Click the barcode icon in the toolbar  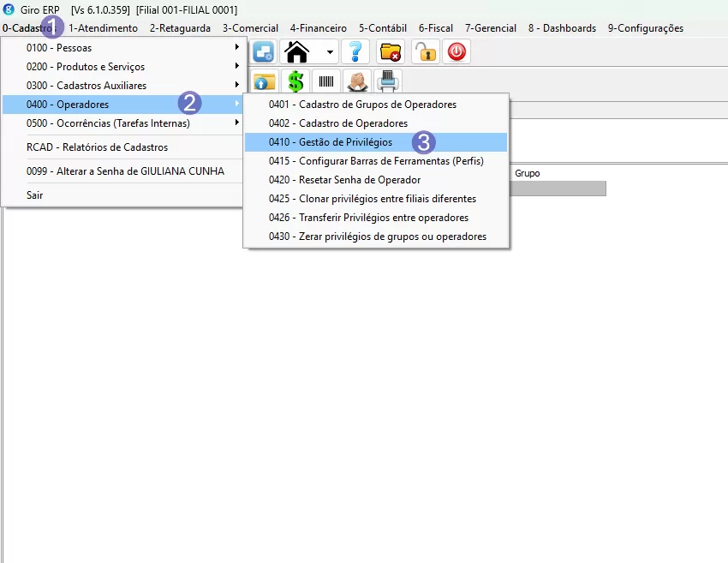(x=326, y=82)
